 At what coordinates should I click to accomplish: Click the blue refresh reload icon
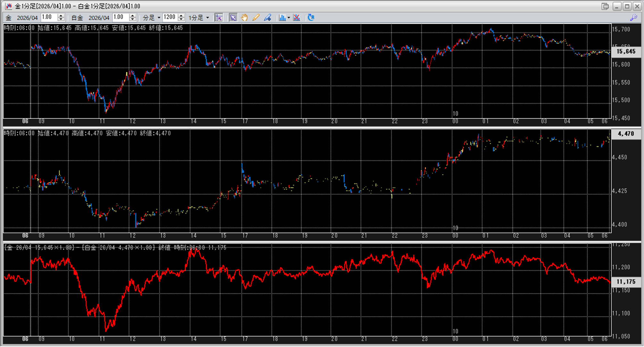[x=311, y=18]
